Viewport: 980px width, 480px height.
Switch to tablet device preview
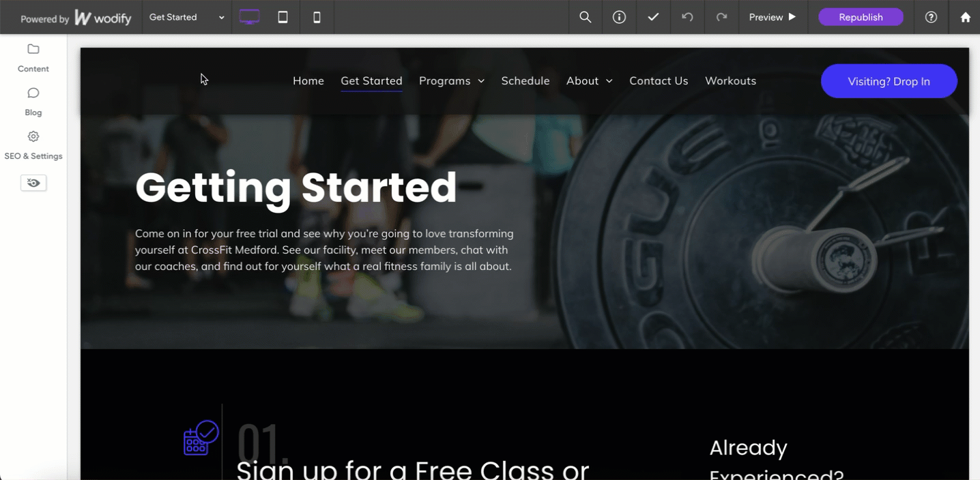283,17
